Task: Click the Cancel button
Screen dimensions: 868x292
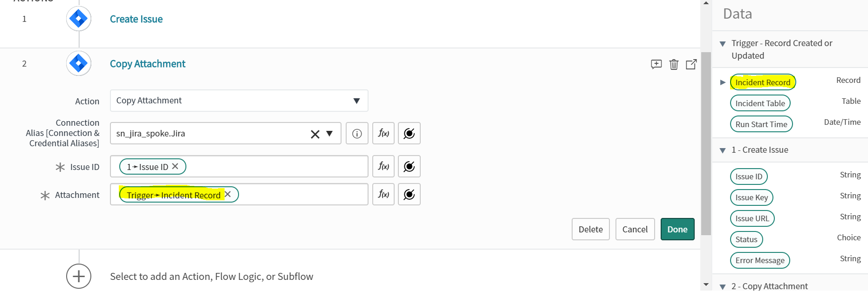Action: 635,229
